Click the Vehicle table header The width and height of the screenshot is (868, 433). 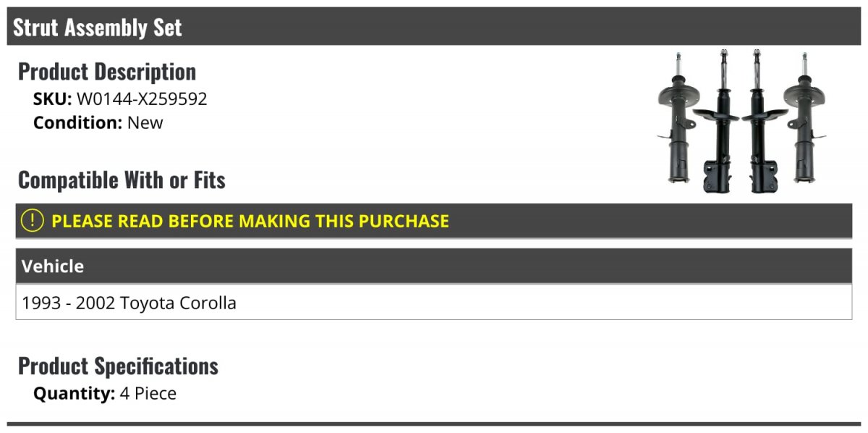(434, 266)
